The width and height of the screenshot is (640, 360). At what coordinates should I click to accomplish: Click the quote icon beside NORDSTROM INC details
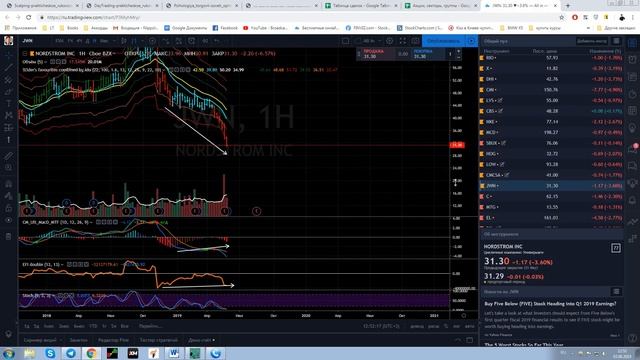[616, 248]
